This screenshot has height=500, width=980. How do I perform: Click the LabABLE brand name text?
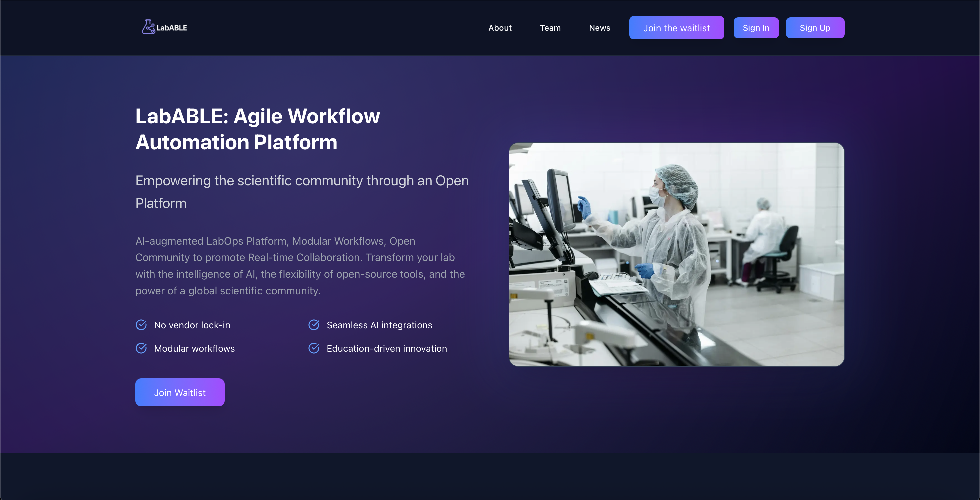click(x=172, y=28)
